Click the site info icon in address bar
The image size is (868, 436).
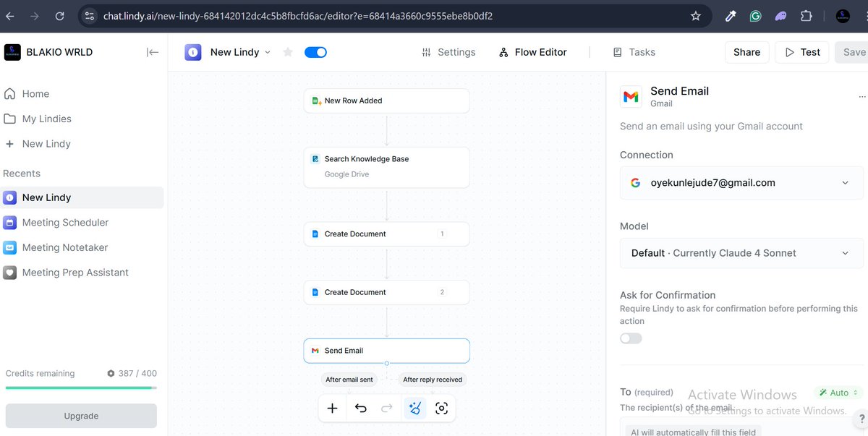pyautogui.click(x=89, y=16)
